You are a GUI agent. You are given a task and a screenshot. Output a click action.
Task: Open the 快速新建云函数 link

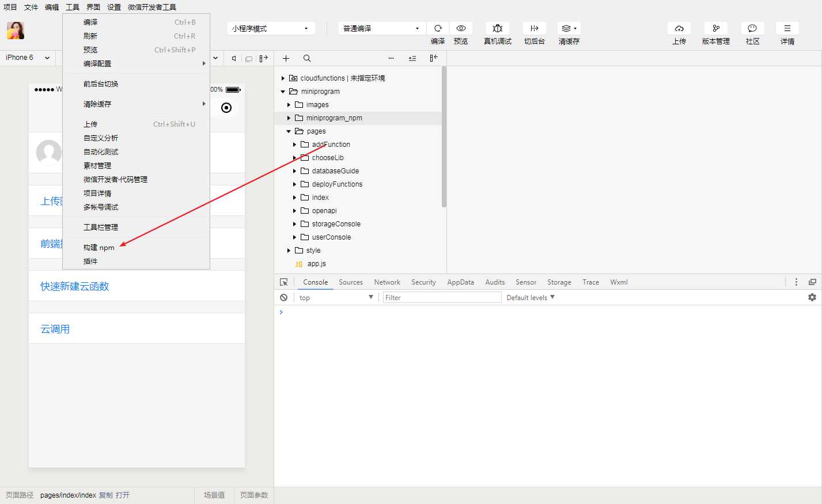point(75,286)
